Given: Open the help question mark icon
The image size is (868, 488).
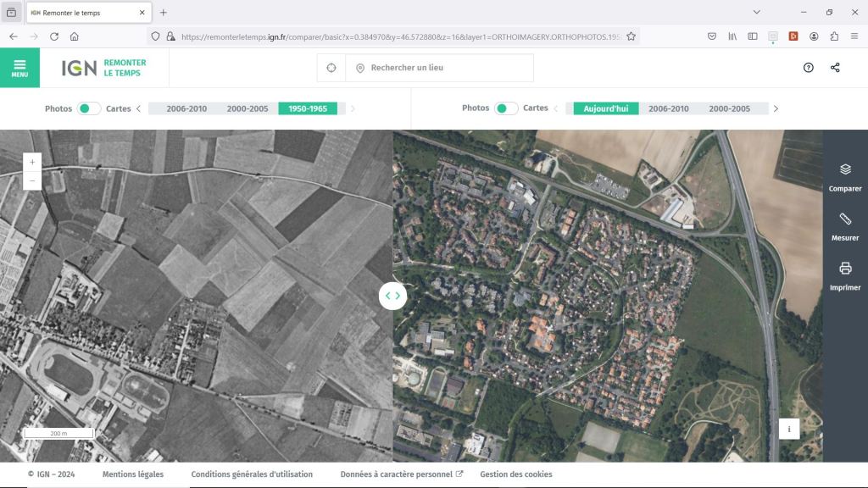Looking at the screenshot, I should 808,68.
